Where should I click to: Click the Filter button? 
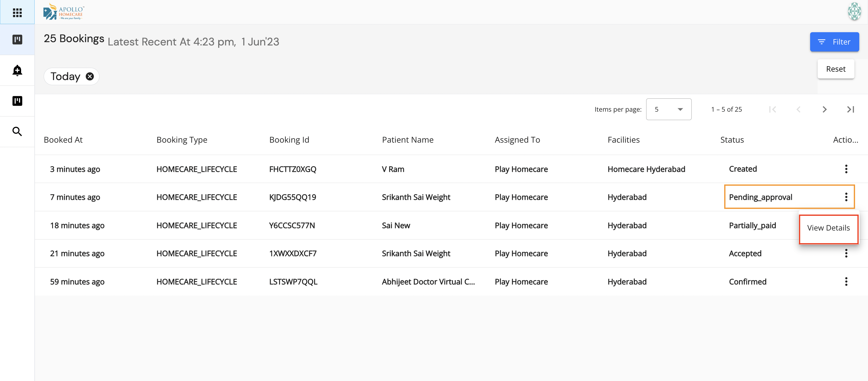[834, 42]
